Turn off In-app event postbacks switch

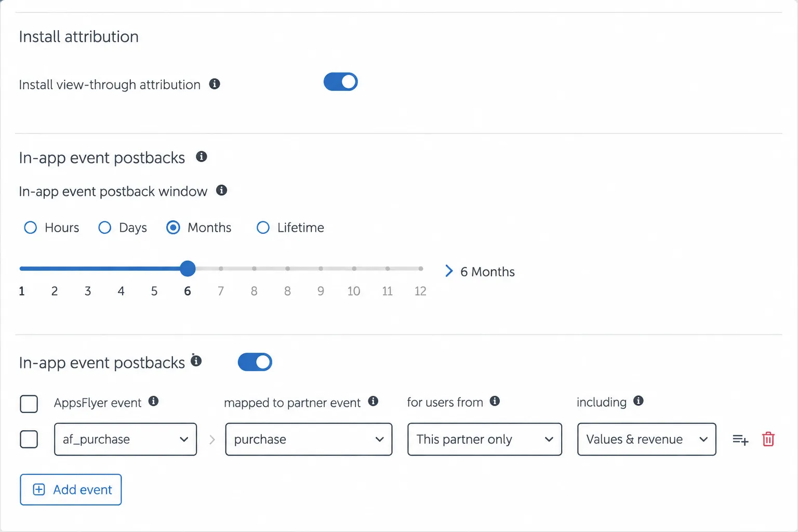[255, 362]
